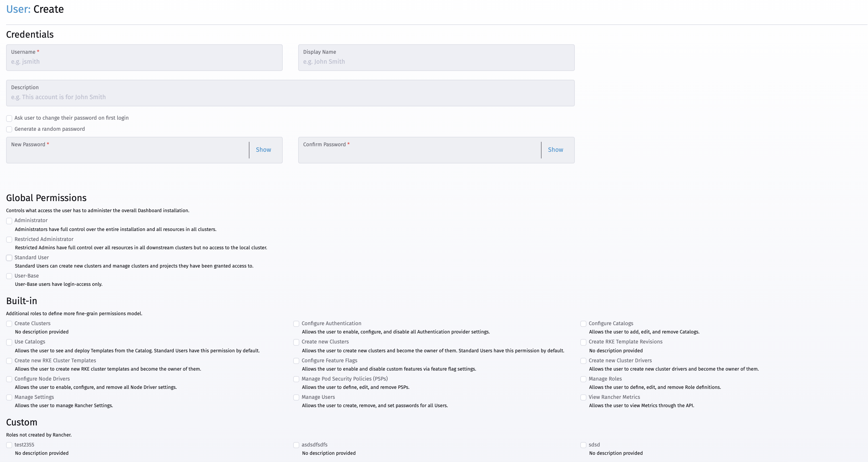Open the User breadcrumb link

point(17,9)
